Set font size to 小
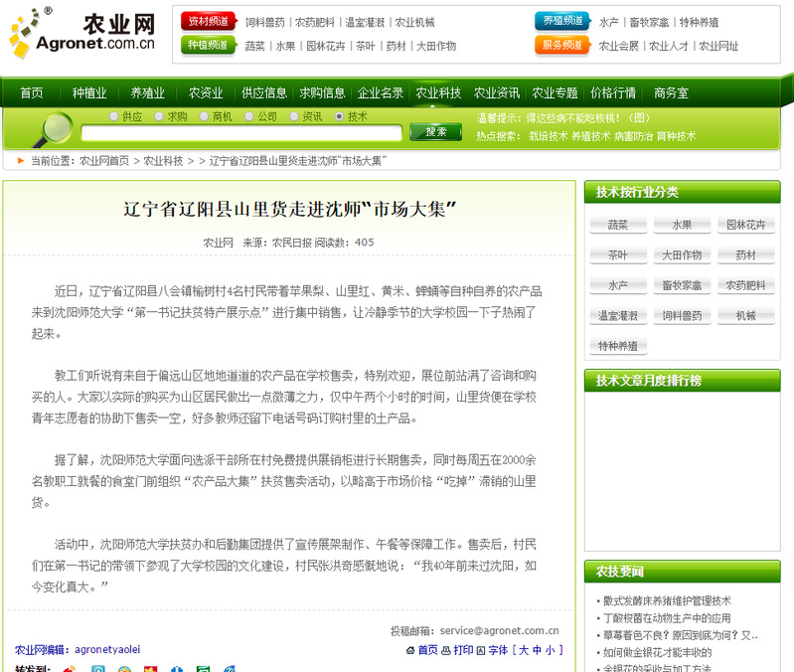 550,650
